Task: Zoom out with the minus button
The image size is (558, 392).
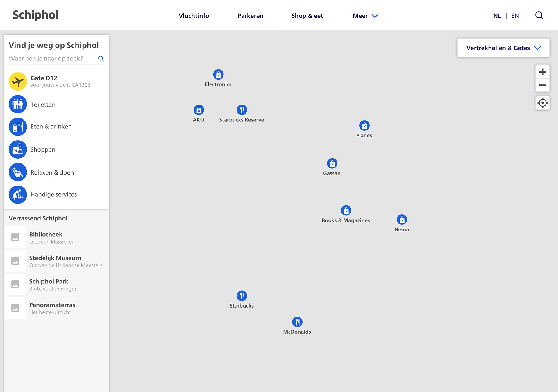Action: tap(543, 85)
